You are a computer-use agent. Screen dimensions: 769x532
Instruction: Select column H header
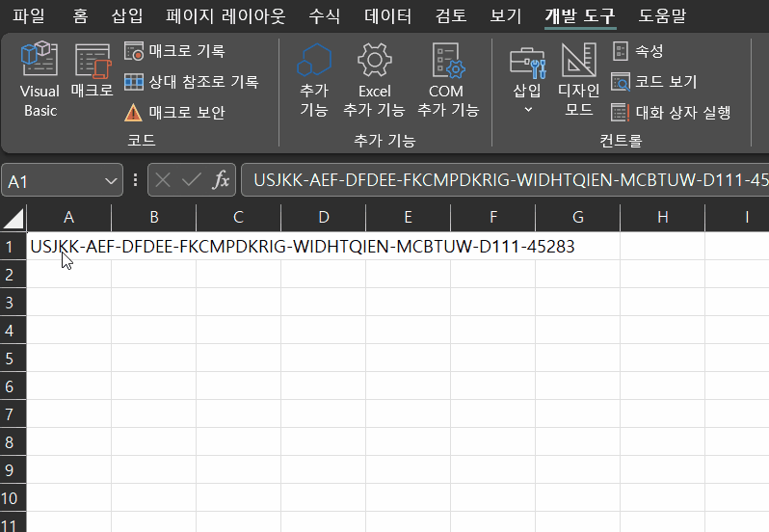pos(663,217)
